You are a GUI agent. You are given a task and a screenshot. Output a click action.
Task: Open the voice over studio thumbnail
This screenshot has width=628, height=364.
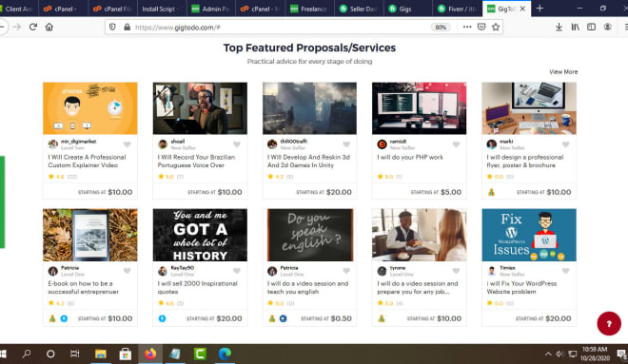click(200, 108)
